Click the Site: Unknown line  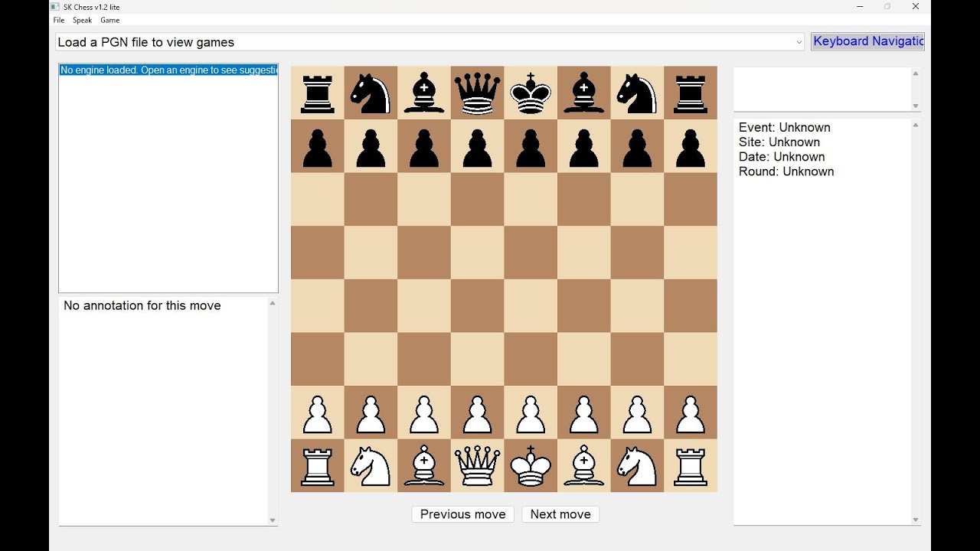[779, 142]
